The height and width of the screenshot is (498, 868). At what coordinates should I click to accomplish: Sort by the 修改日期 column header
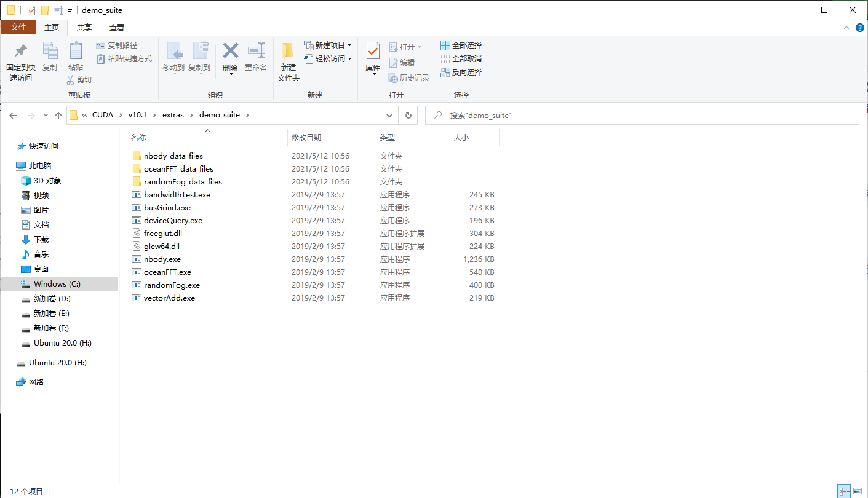pos(306,138)
